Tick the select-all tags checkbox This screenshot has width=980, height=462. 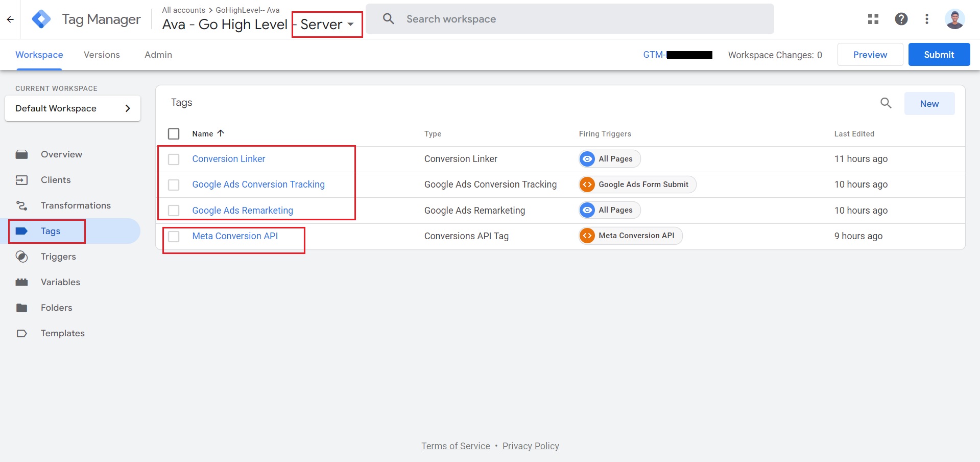(x=174, y=134)
